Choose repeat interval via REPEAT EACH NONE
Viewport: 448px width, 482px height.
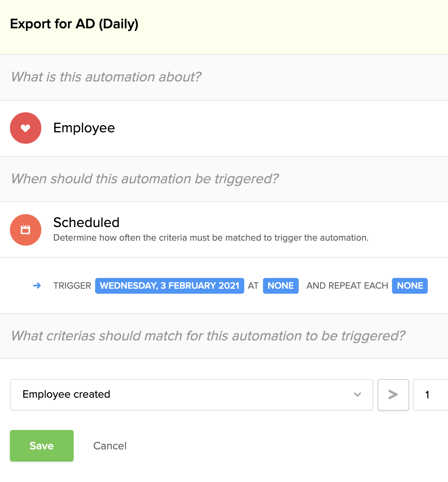[410, 286]
